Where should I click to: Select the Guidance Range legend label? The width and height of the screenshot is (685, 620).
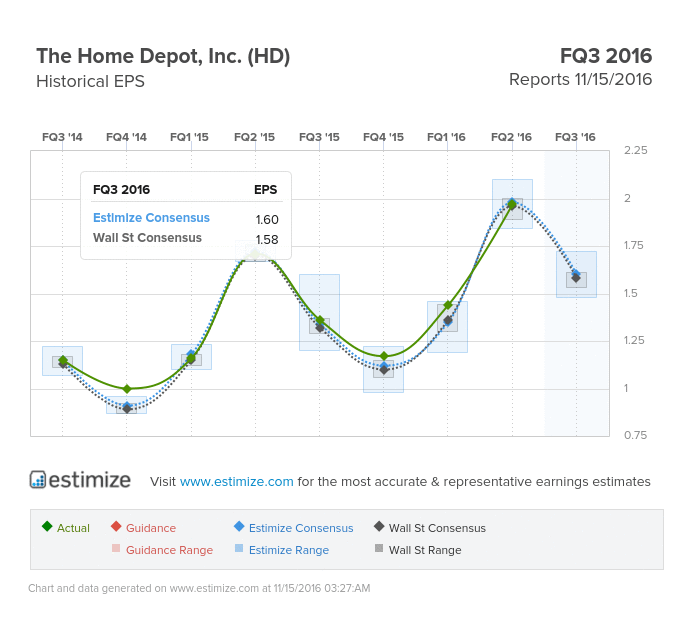tap(170, 550)
